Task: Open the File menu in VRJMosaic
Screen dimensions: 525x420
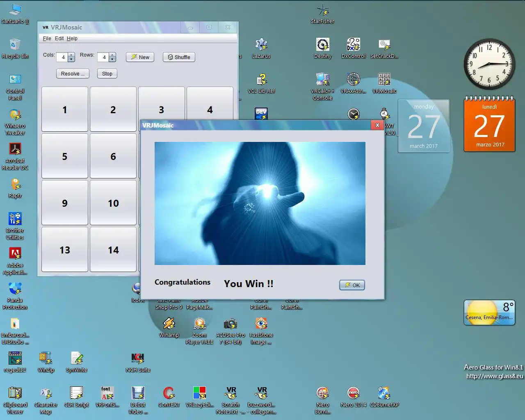Action: click(47, 39)
